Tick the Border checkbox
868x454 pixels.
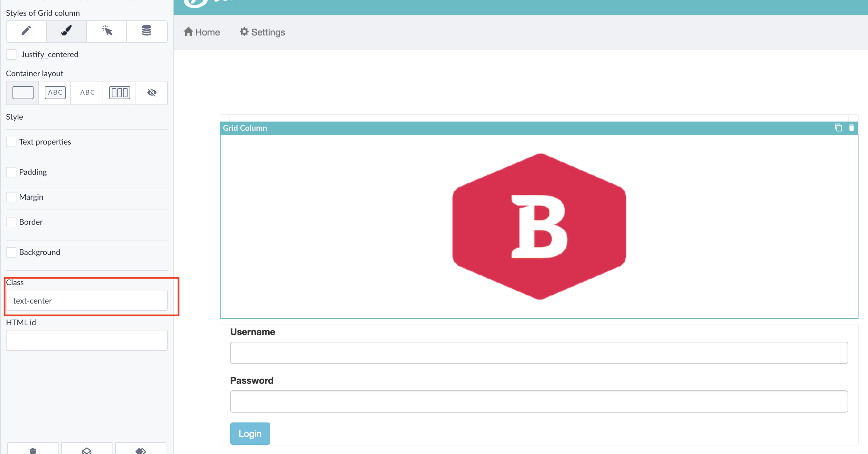pos(11,222)
